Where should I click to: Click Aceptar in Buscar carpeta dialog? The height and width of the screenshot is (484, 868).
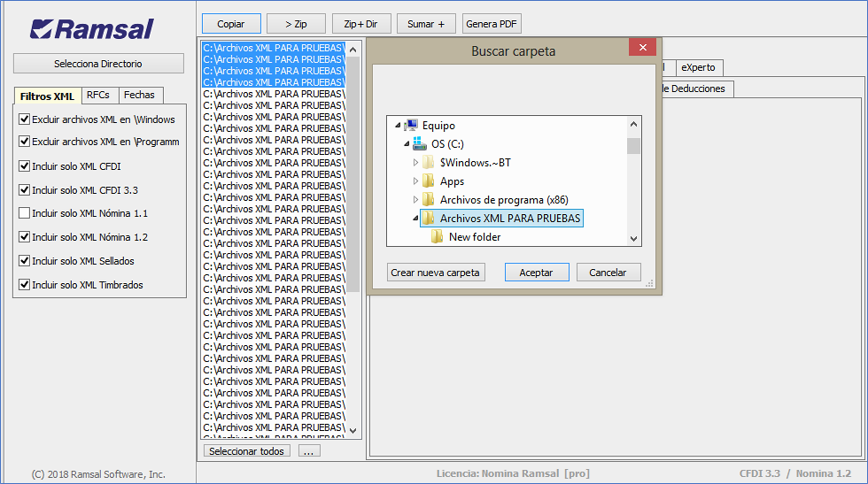pos(537,273)
